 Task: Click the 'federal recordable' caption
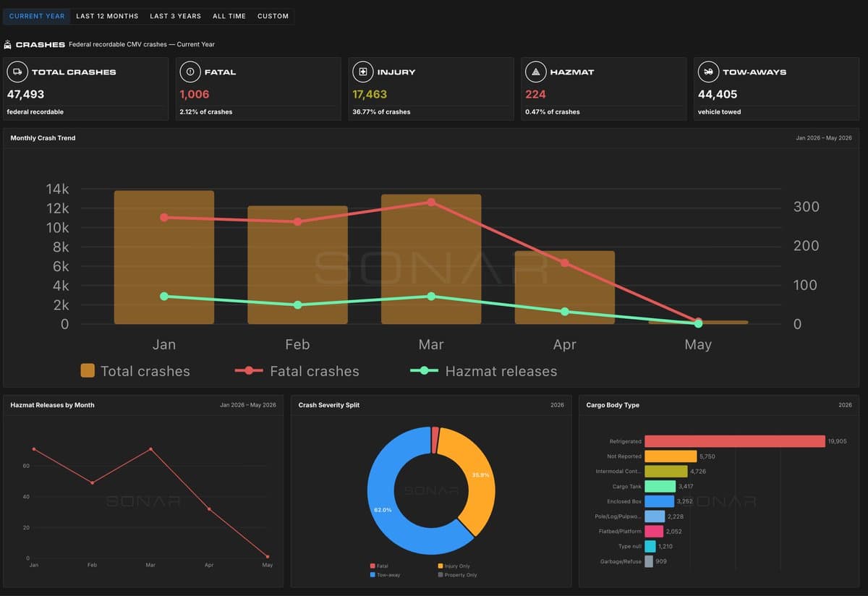tap(35, 112)
